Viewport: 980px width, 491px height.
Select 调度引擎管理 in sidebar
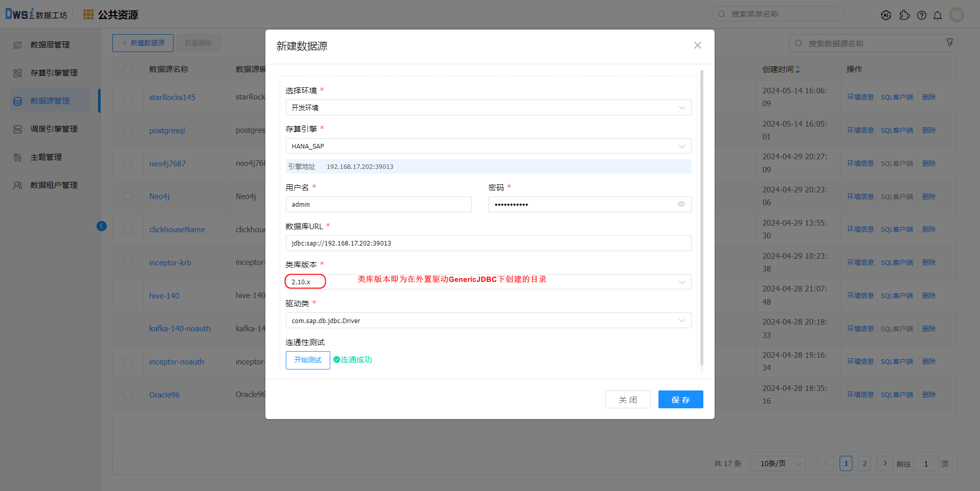tap(54, 129)
